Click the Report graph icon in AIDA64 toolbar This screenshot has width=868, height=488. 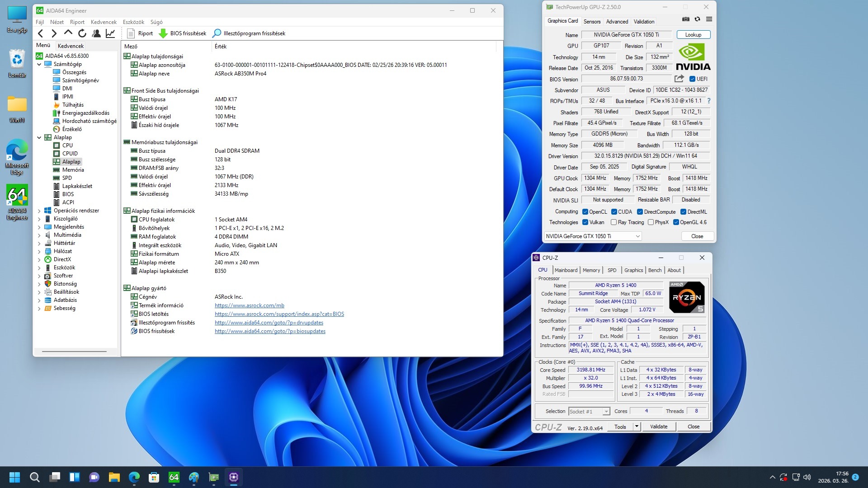[x=110, y=33]
